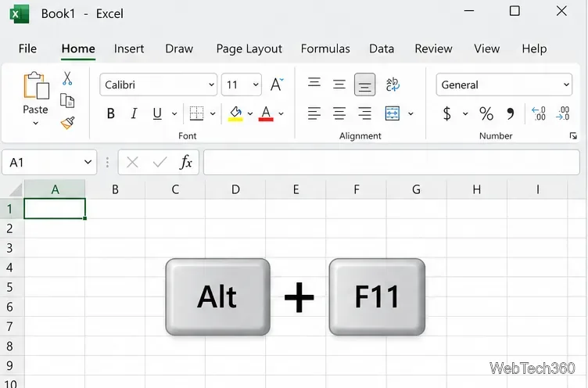Open the Name Box A1 dropdown

pyautogui.click(x=88, y=162)
